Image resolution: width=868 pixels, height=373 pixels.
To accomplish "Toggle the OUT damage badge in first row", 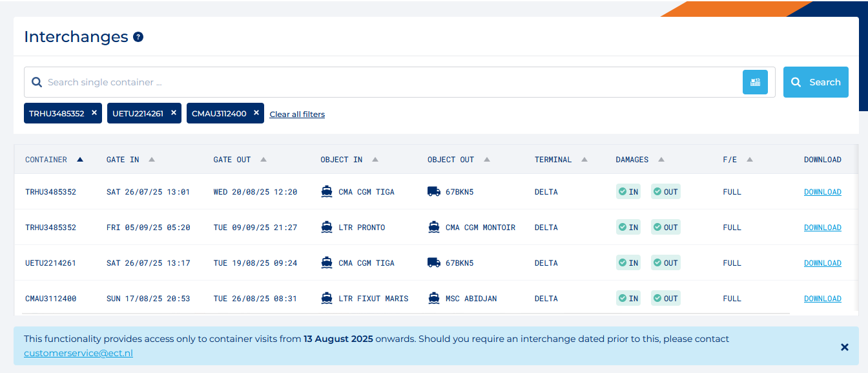I will click(666, 192).
